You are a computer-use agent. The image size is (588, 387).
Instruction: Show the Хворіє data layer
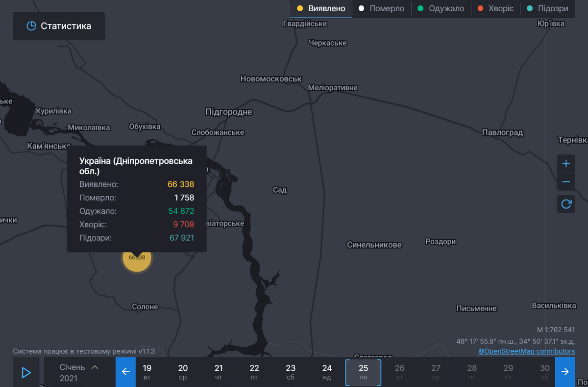(495, 9)
